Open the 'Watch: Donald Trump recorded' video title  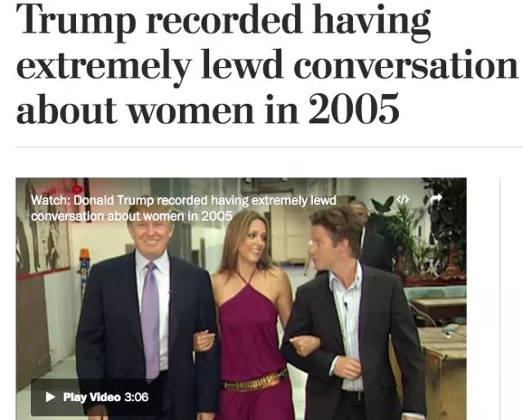[x=183, y=200]
